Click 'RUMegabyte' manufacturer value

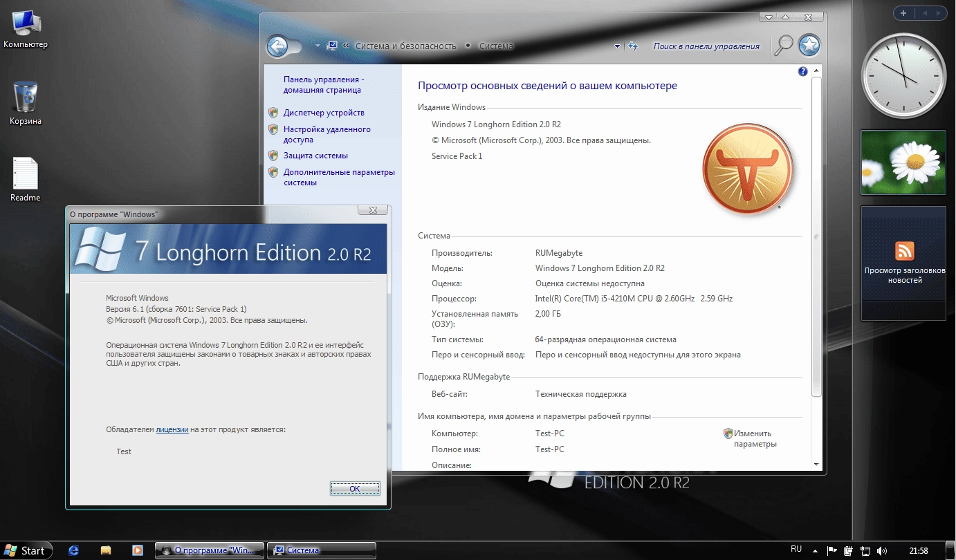559,253
